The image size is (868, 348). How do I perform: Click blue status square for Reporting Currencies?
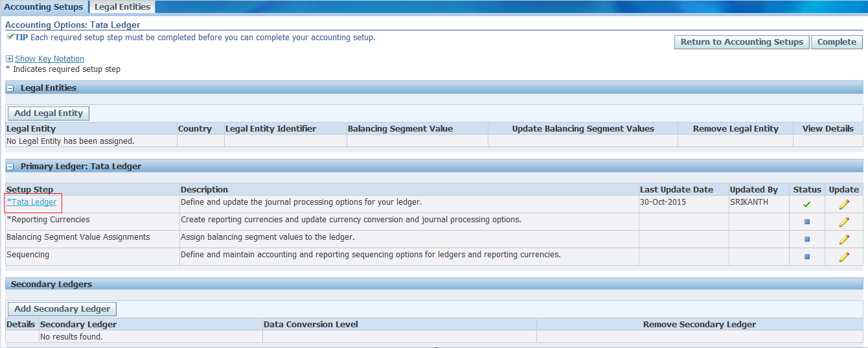(806, 222)
